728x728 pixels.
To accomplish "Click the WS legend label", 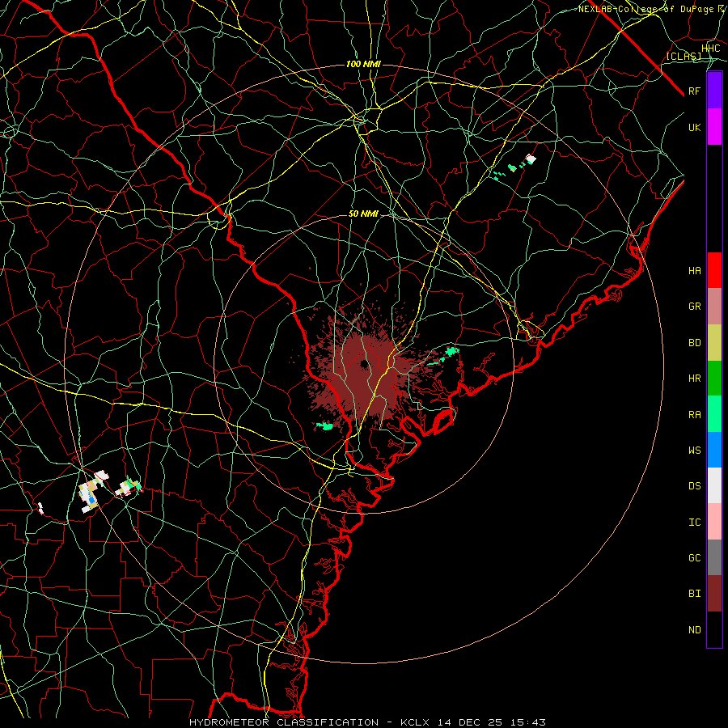I will 694,451.
